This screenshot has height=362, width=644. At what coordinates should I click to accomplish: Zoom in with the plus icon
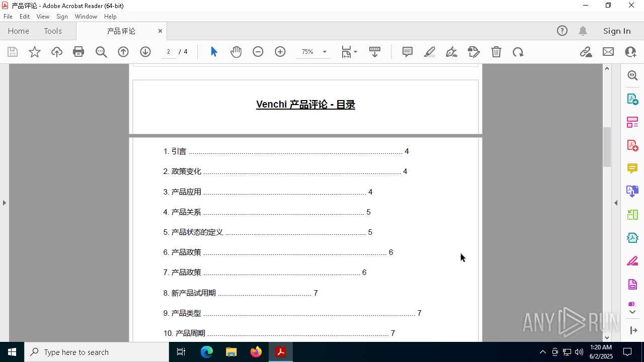[280, 52]
